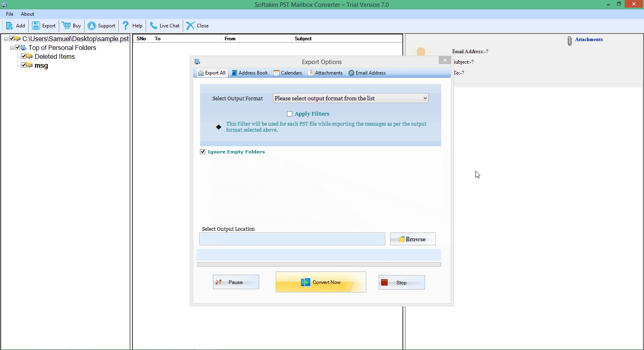644x350 pixels.
Task: Toggle Top of Personal Folders checkbox
Action: pos(18,48)
